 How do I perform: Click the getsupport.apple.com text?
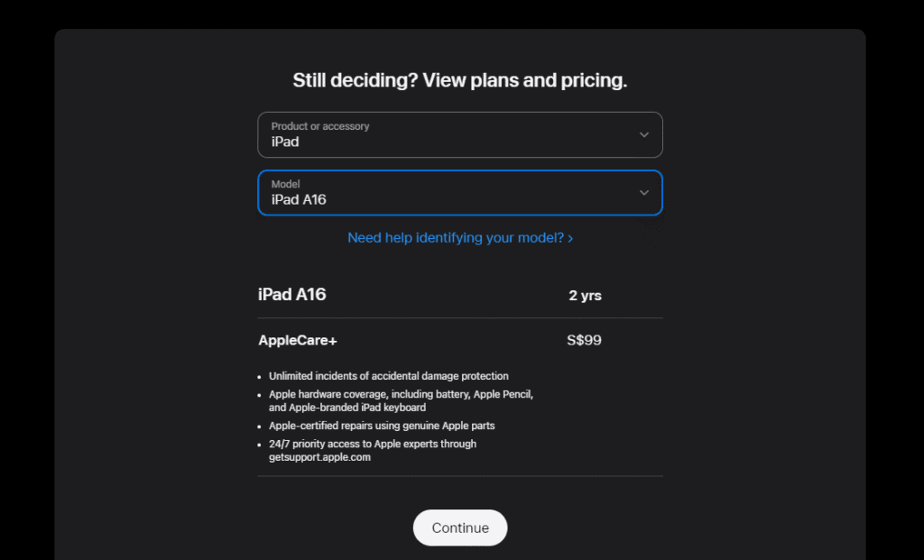[319, 457]
